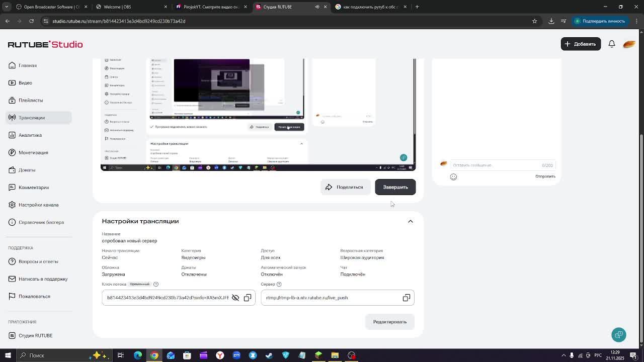Open the browser three-dot menu
644x362 pixels.
click(637, 21)
